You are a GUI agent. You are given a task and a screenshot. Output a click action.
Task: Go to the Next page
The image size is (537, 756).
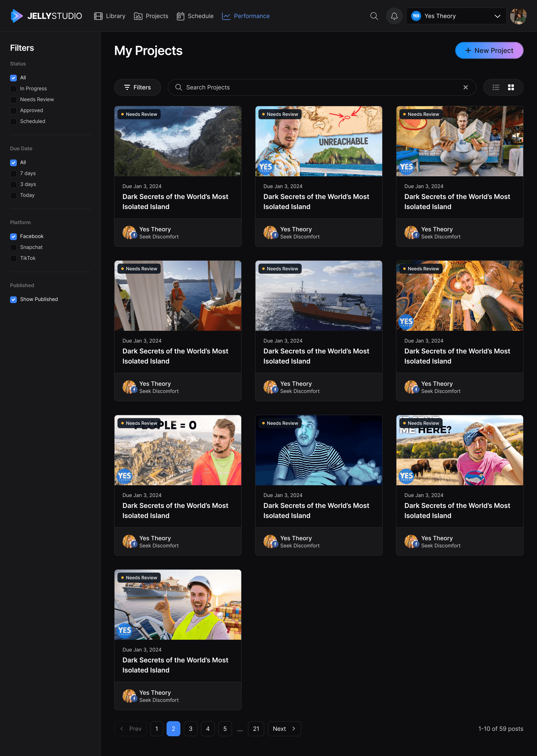(284, 729)
